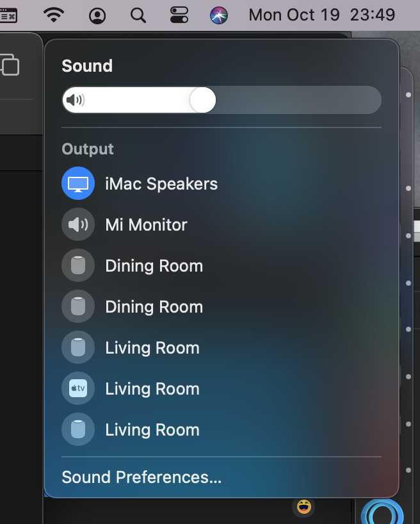The image size is (420, 524).
Task: Click the Wi-Fi status icon
Action: [54, 15]
